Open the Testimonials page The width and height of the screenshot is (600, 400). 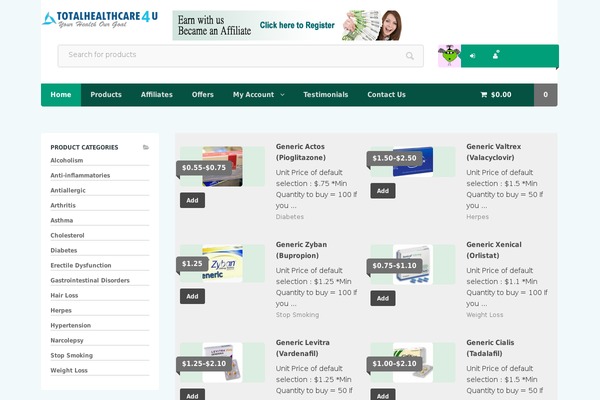(326, 95)
